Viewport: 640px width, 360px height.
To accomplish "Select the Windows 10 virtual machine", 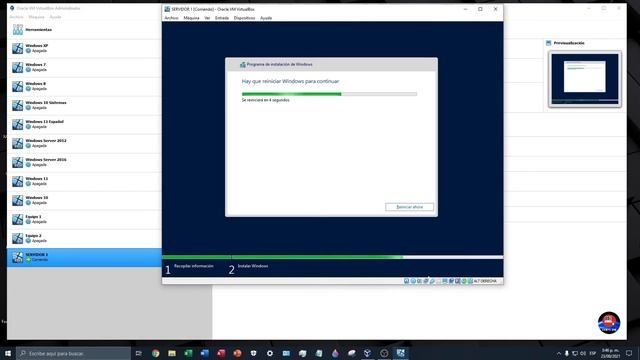I will tap(84, 200).
